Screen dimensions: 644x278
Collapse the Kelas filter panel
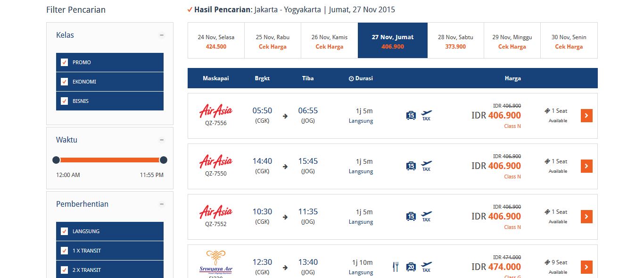pyautogui.click(x=162, y=35)
